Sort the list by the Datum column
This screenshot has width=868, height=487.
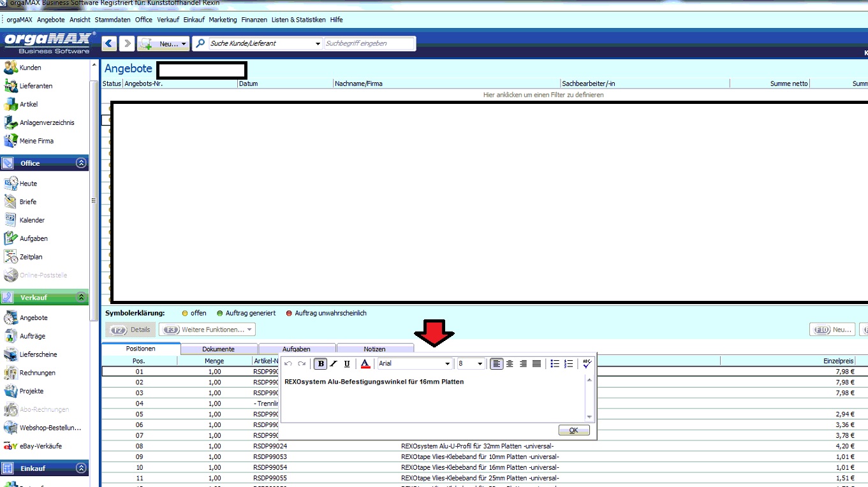pyautogui.click(x=285, y=84)
